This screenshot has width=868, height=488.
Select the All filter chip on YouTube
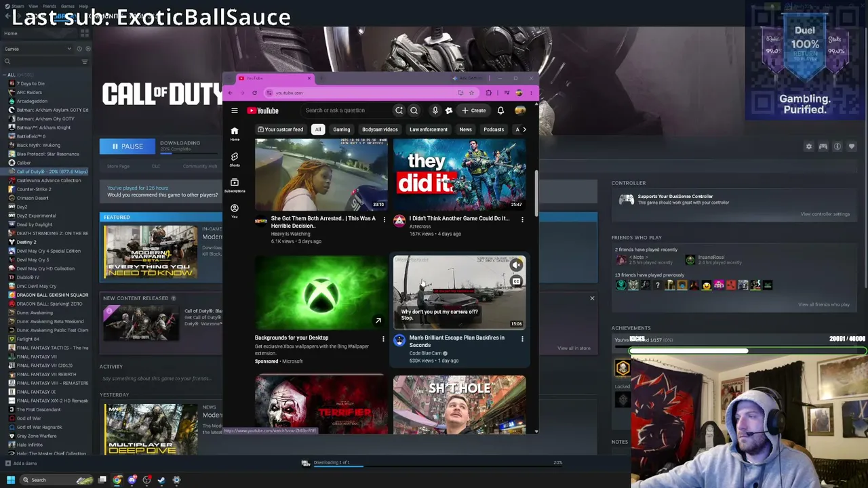(317, 129)
